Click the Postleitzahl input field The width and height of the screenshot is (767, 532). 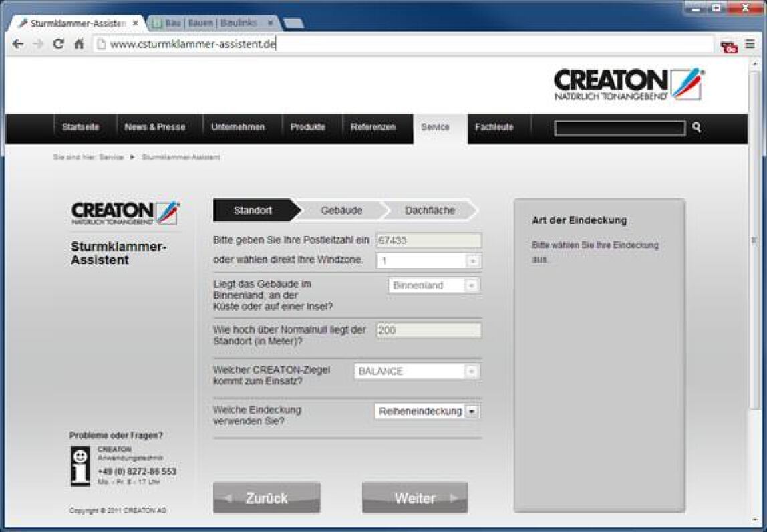[428, 241]
